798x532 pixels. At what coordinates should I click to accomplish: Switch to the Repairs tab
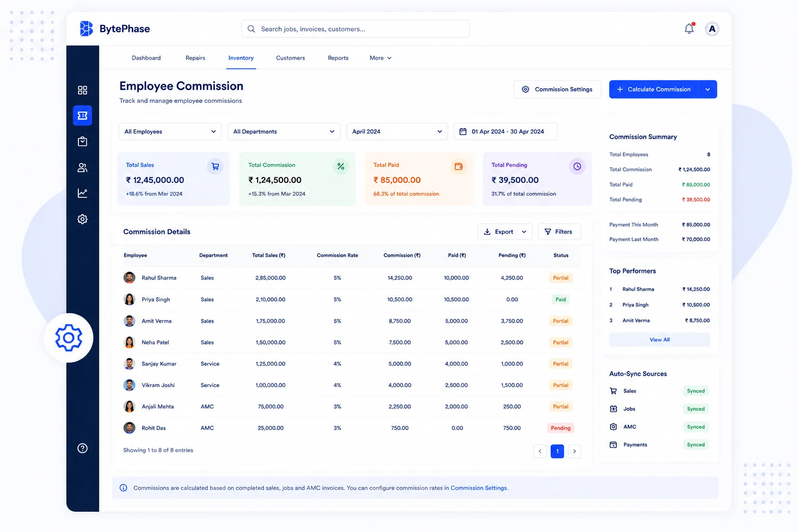click(195, 58)
